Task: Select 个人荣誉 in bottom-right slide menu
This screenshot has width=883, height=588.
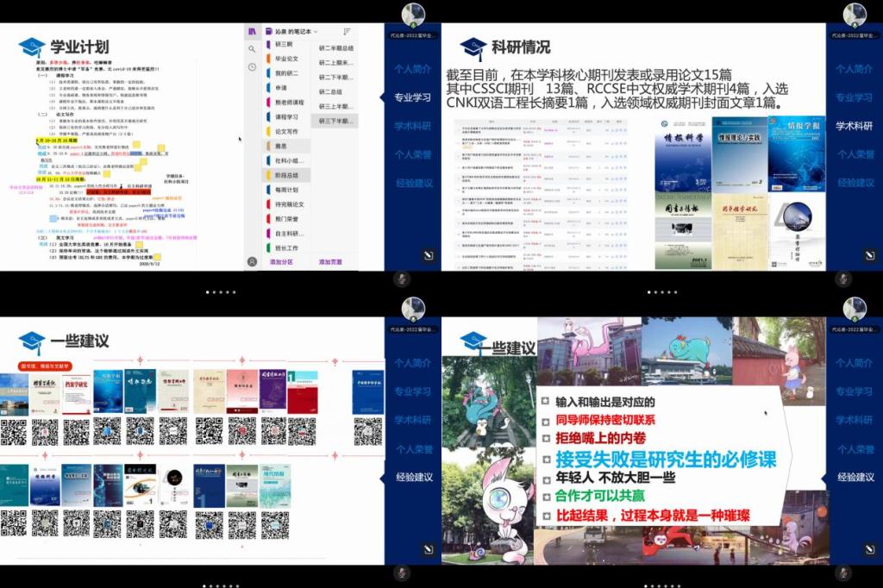Action: [x=854, y=448]
